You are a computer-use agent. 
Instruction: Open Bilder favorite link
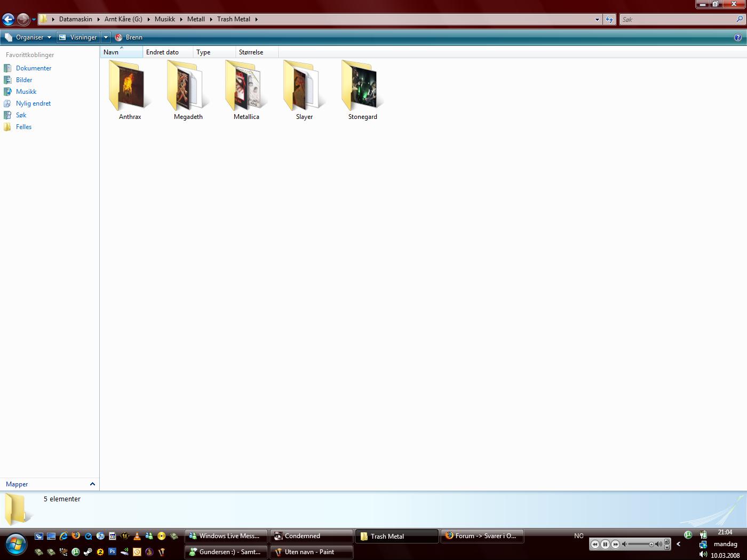point(18,80)
